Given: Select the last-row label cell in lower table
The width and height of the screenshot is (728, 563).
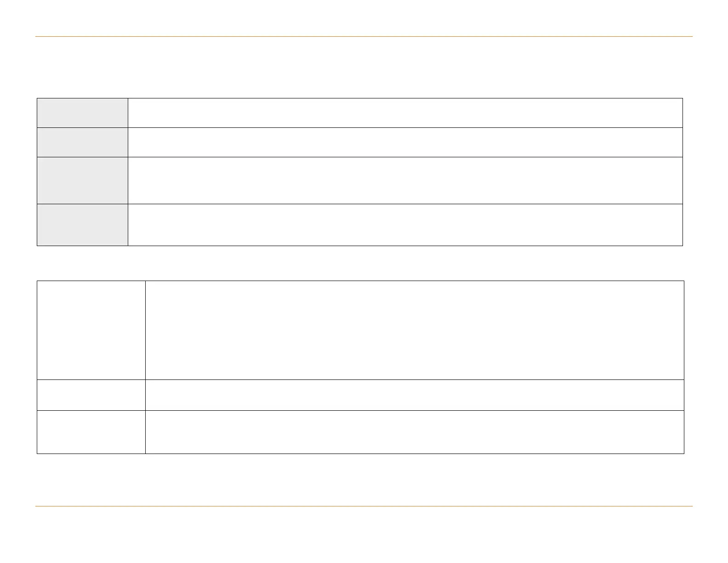Looking at the screenshot, I should [91, 432].
